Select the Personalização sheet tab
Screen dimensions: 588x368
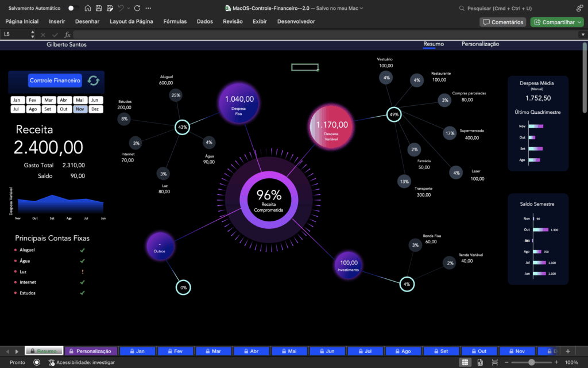tap(92, 351)
